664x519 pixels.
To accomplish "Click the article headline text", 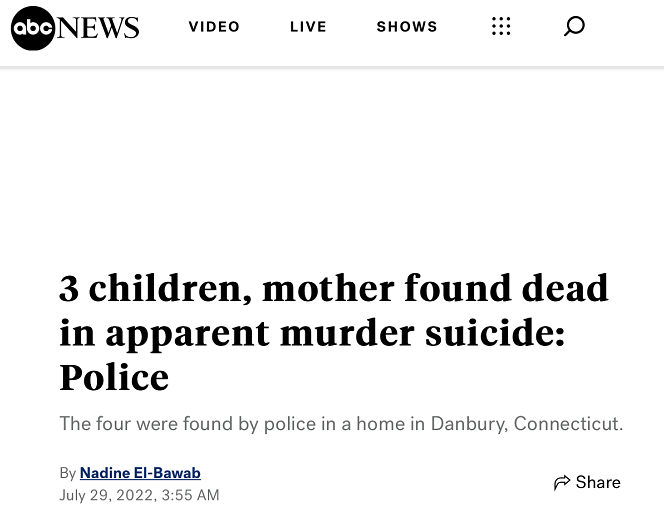I will click(x=334, y=333).
